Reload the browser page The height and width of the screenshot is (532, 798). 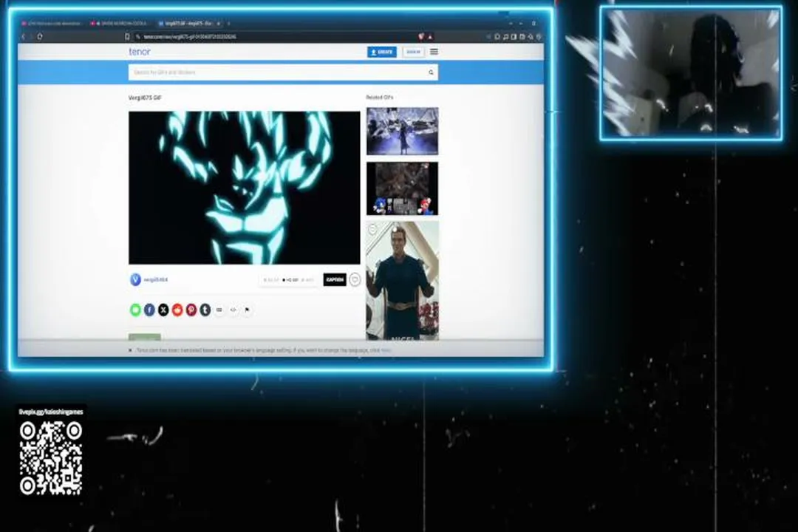tap(40, 37)
